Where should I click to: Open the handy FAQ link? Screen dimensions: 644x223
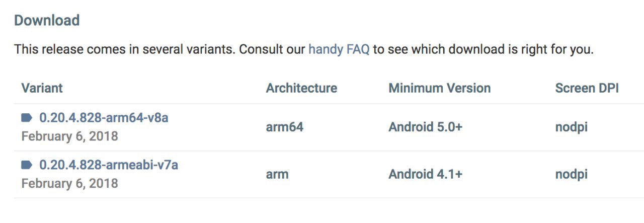[339, 49]
